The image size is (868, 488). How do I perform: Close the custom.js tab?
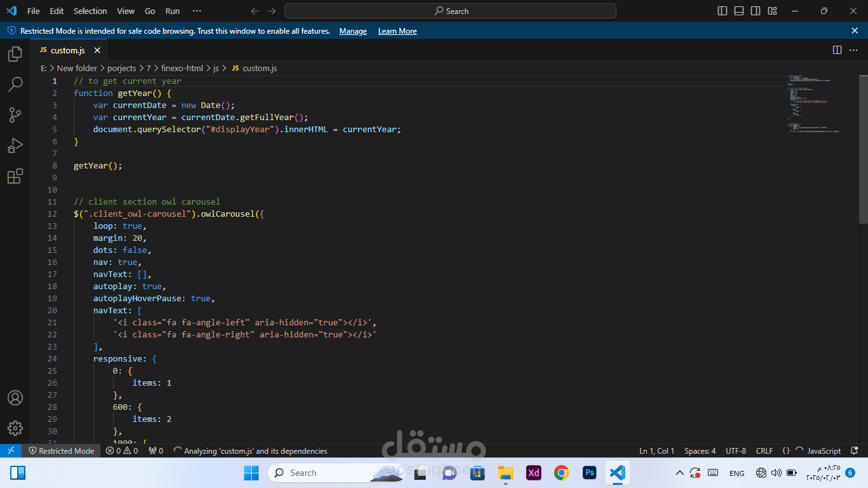pos(97,50)
